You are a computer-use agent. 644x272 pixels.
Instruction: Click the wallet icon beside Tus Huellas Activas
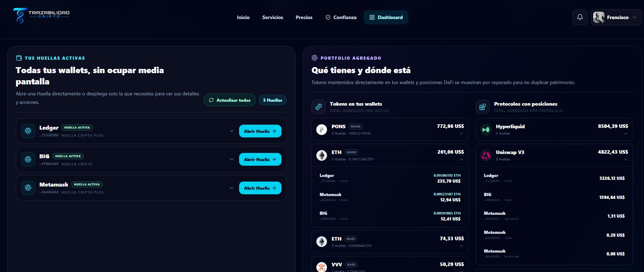pos(19,58)
